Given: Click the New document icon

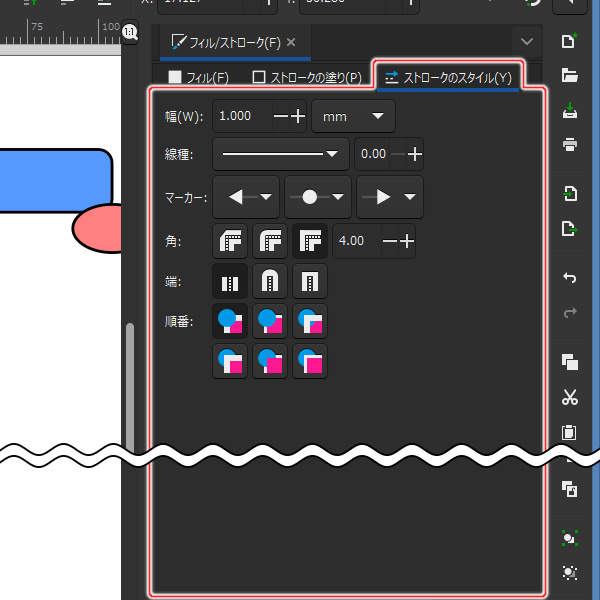Looking at the screenshot, I should [x=570, y=41].
